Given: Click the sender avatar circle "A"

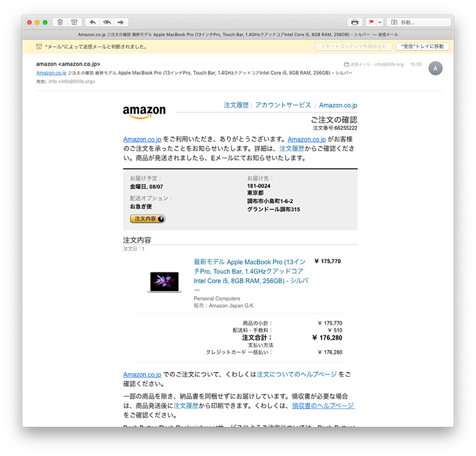Looking at the screenshot, I should pos(435,69).
